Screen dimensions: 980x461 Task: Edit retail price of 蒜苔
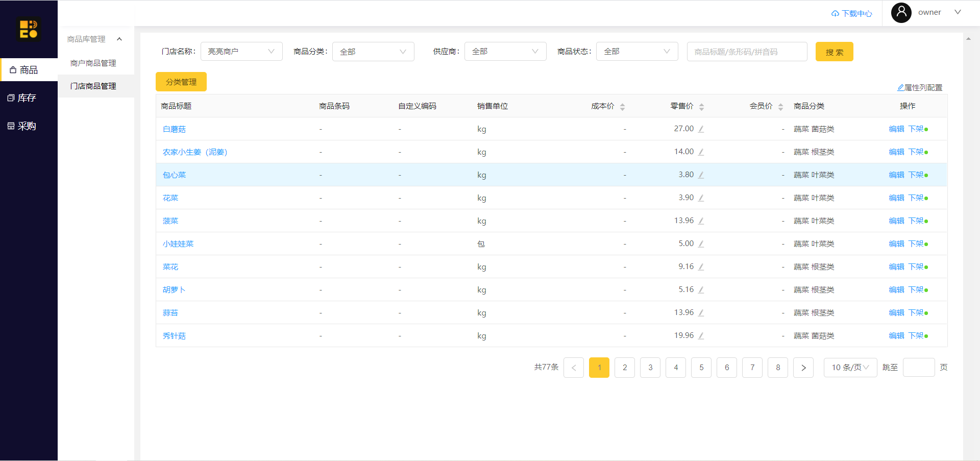701,313
